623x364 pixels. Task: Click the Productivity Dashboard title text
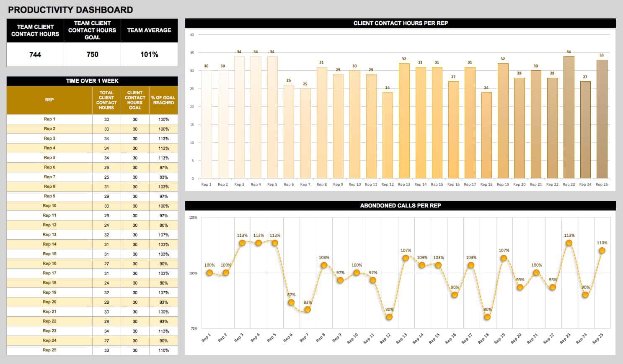pos(70,10)
